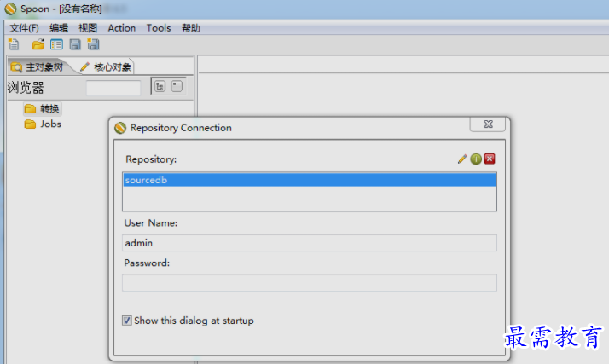The height and width of the screenshot is (364, 609).
Task: Click the save toolbar icon
Action: [x=75, y=44]
